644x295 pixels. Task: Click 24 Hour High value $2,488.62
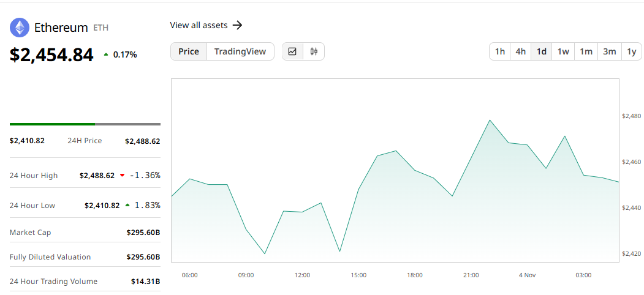(97, 175)
